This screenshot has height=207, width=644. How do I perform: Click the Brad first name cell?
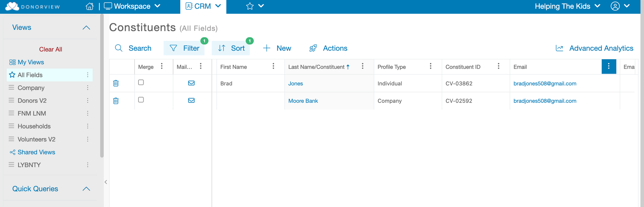(x=226, y=84)
